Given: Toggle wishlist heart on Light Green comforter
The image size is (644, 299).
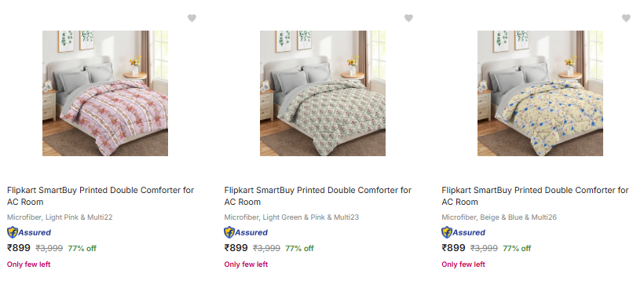Looking at the screenshot, I should coord(408,18).
